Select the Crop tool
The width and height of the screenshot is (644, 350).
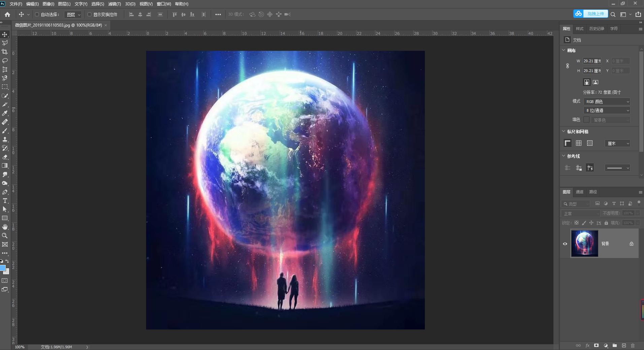click(x=5, y=52)
